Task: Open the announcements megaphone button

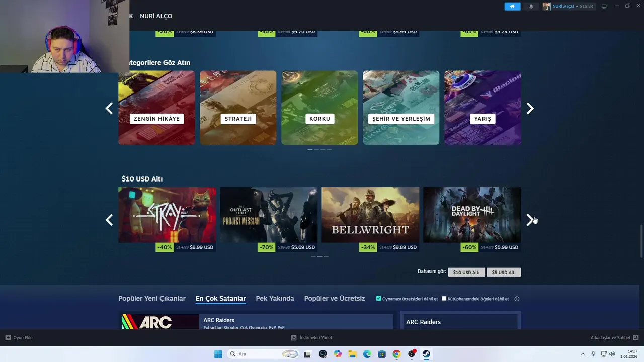Action: point(512,6)
